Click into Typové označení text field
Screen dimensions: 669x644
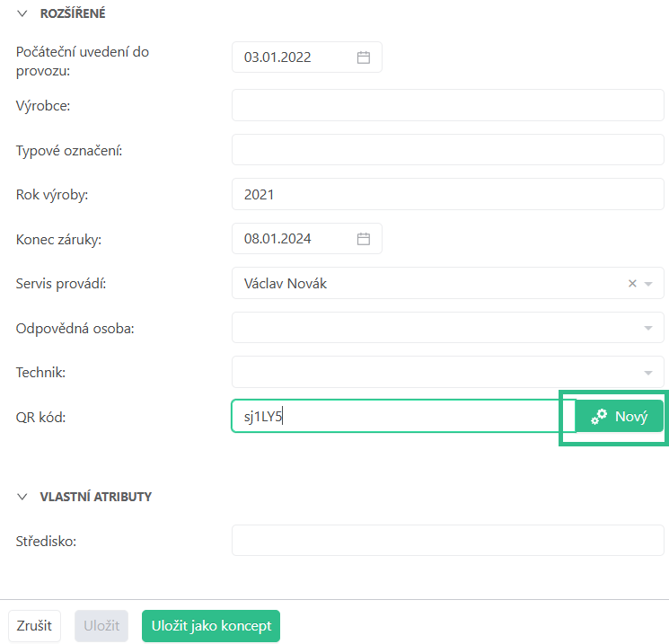tap(447, 150)
